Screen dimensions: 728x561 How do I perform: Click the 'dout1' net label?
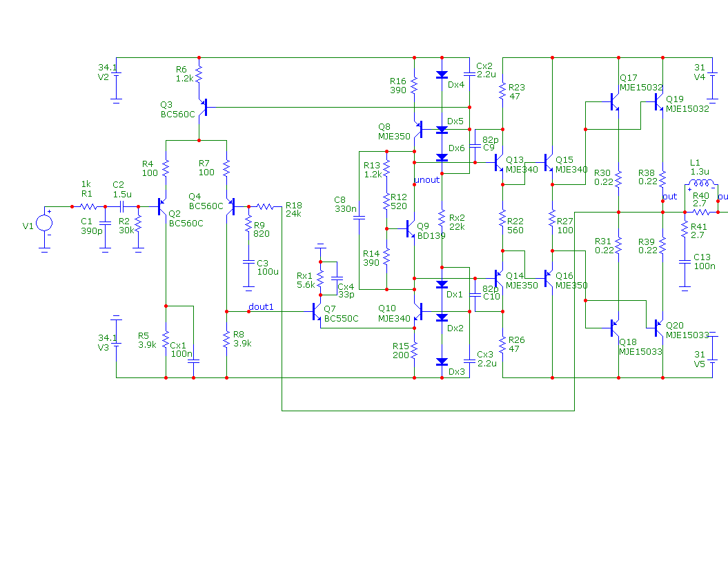[x=261, y=306]
